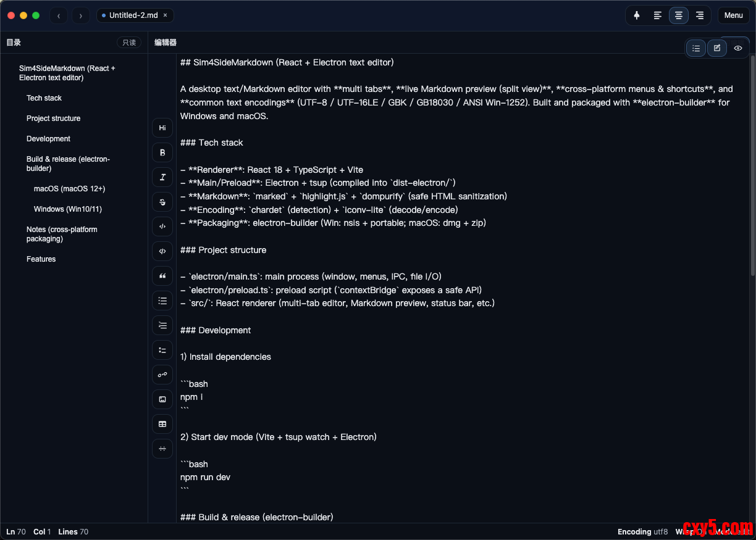This screenshot has height=540, width=756.
Task: Open encoding selector showing utf8
Action: (x=642, y=531)
